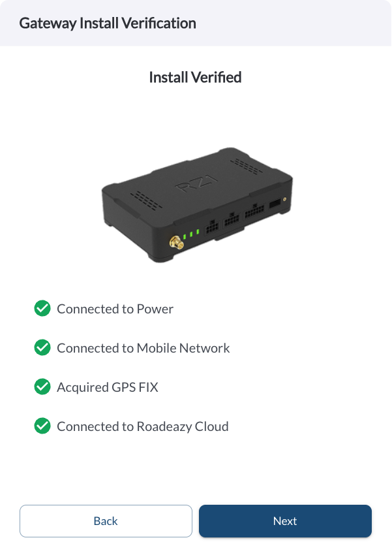Continue with the Next button
392x557 pixels.
285,521
